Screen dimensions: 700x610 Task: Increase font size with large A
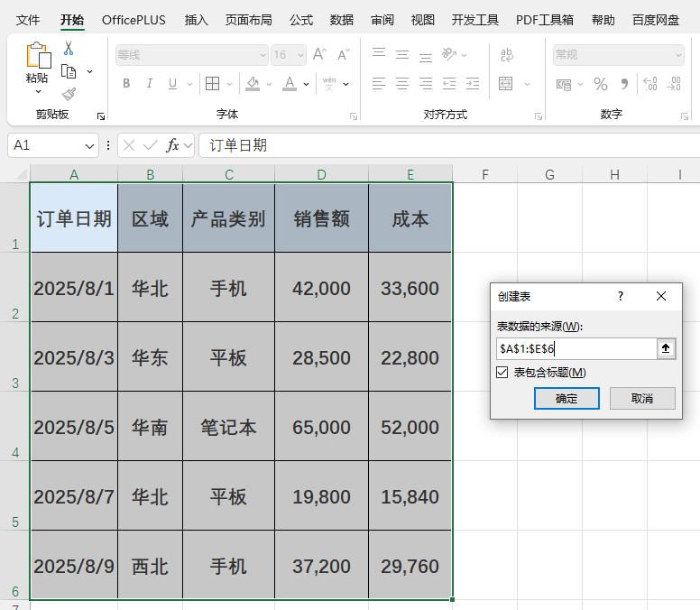click(319, 54)
